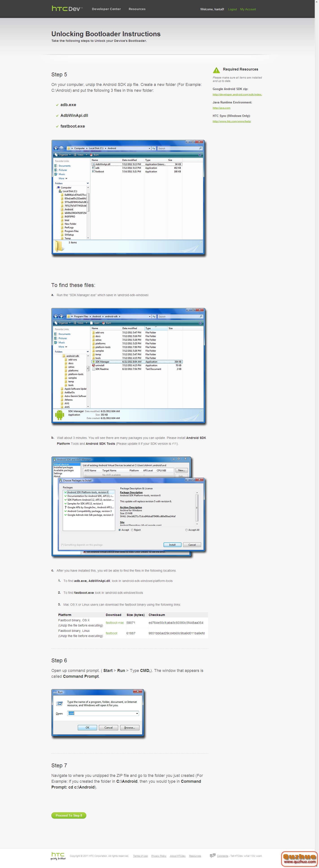The width and height of the screenshot is (319, 868).
Task: Click the HTCdev logo in the header
Action: tap(67, 9)
